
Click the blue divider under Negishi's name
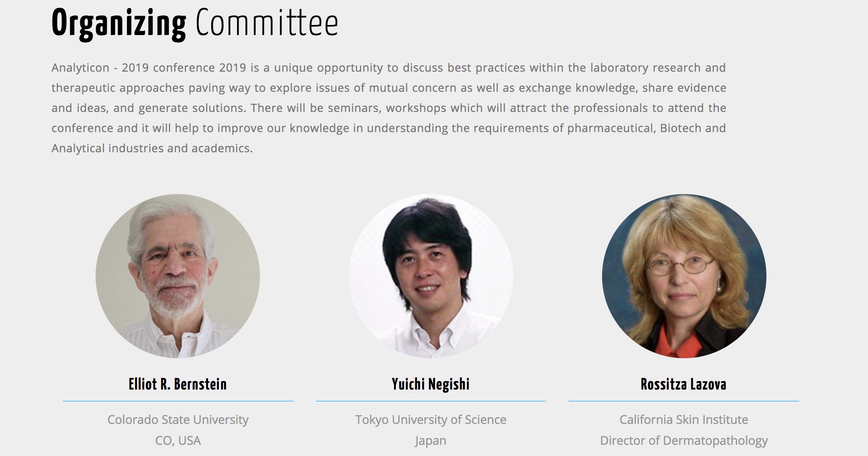[431, 401]
